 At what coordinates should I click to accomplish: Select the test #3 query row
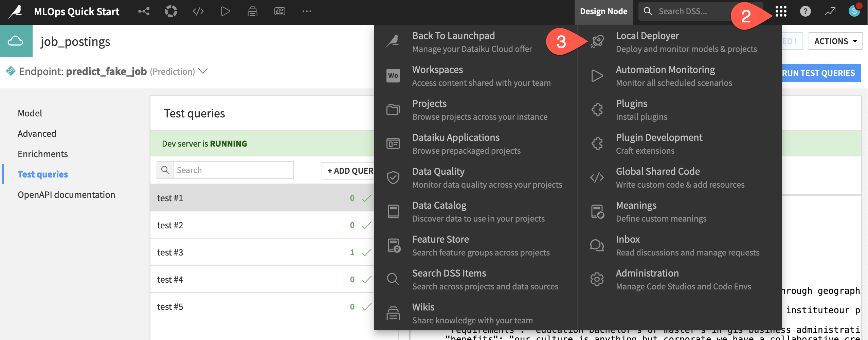click(263, 252)
